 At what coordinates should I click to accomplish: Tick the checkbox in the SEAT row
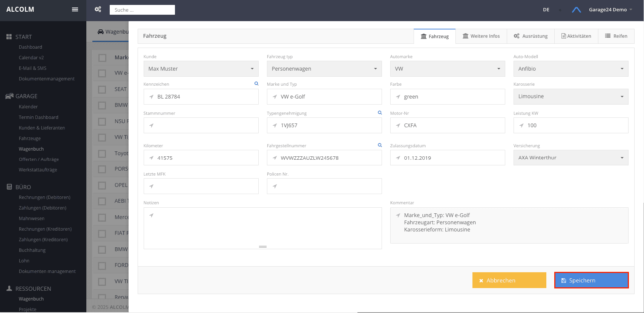102,89
